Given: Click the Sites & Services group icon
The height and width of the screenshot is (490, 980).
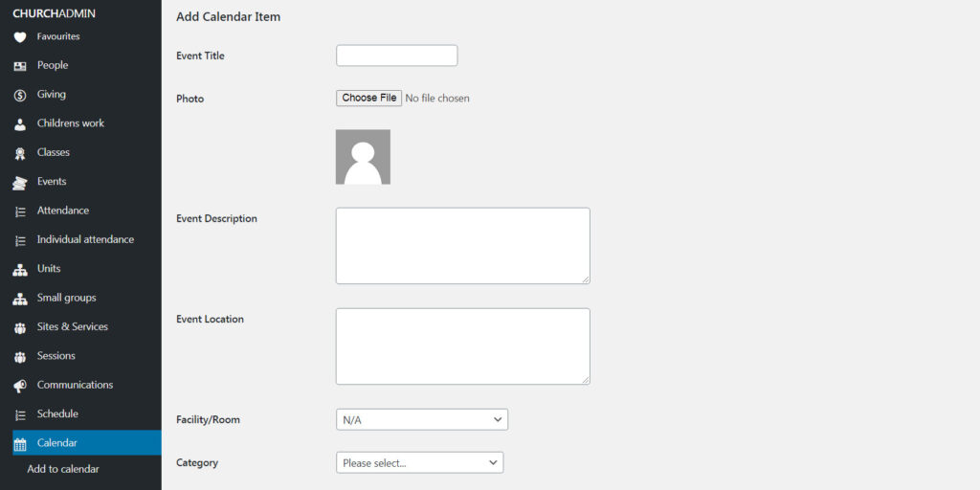Looking at the screenshot, I should (20, 327).
